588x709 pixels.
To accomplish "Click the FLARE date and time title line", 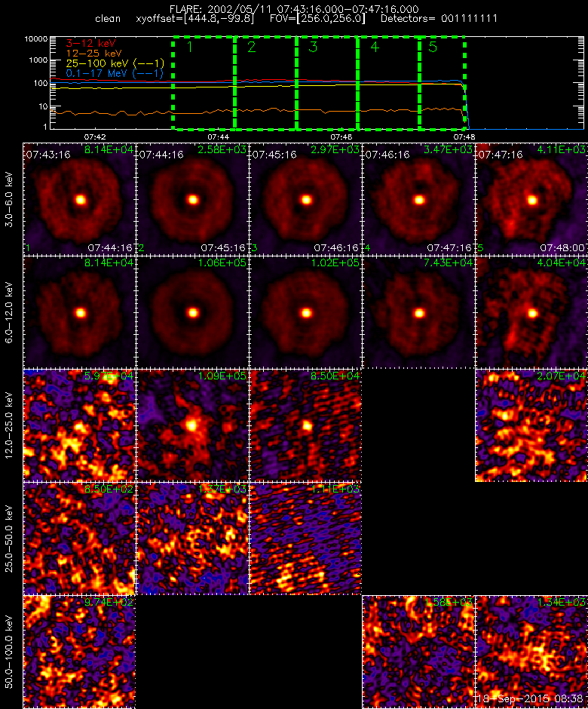I will click(294, 9).
